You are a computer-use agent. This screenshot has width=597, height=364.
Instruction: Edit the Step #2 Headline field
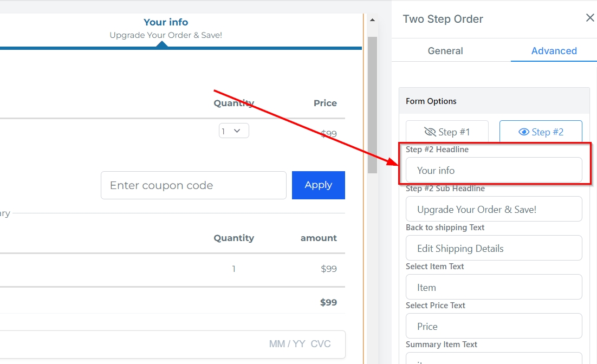[494, 171]
